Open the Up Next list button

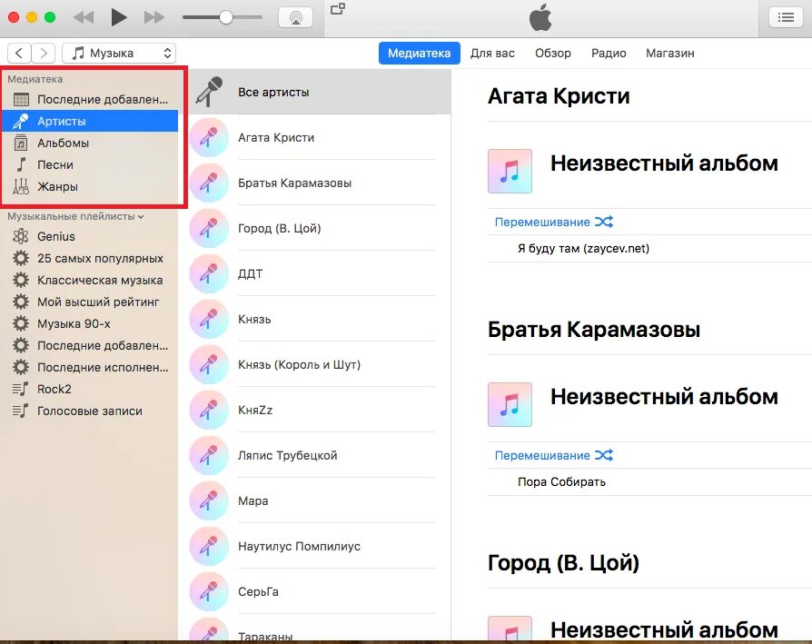[786, 17]
